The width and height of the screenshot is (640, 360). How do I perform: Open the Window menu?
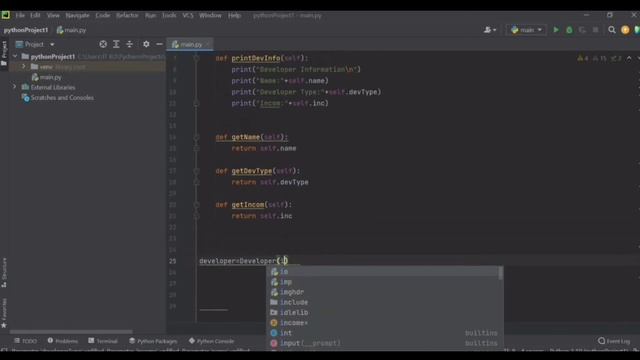[x=210, y=15]
